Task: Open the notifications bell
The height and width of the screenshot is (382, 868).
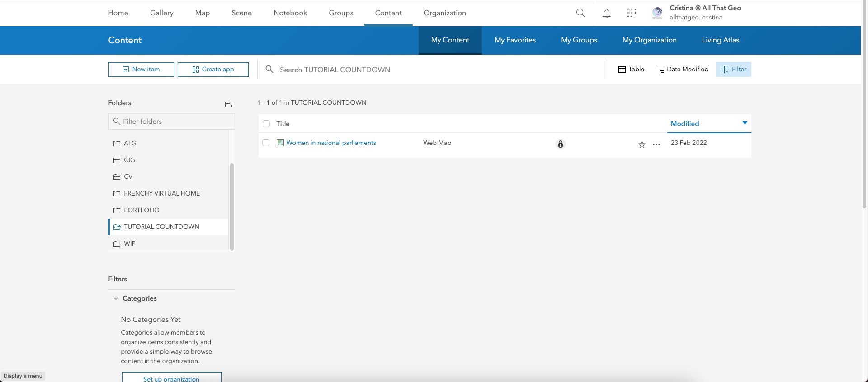Action: 607,13
